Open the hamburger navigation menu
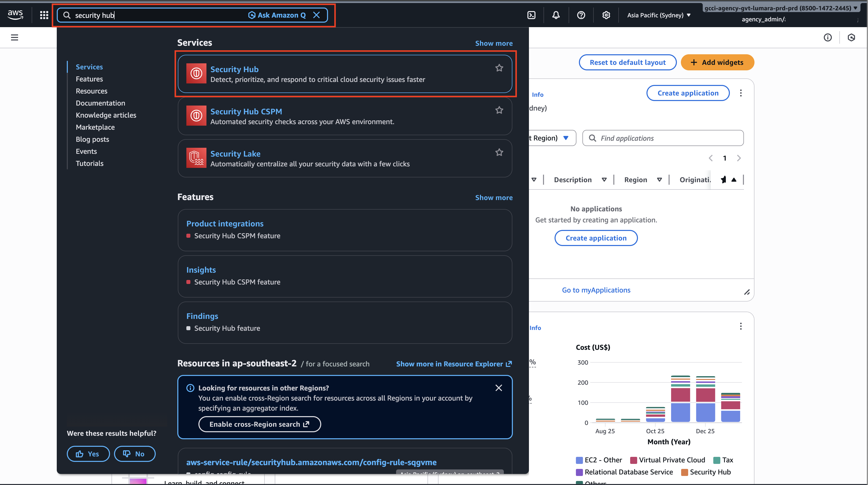The height and width of the screenshot is (485, 868). tap(15, 37)
